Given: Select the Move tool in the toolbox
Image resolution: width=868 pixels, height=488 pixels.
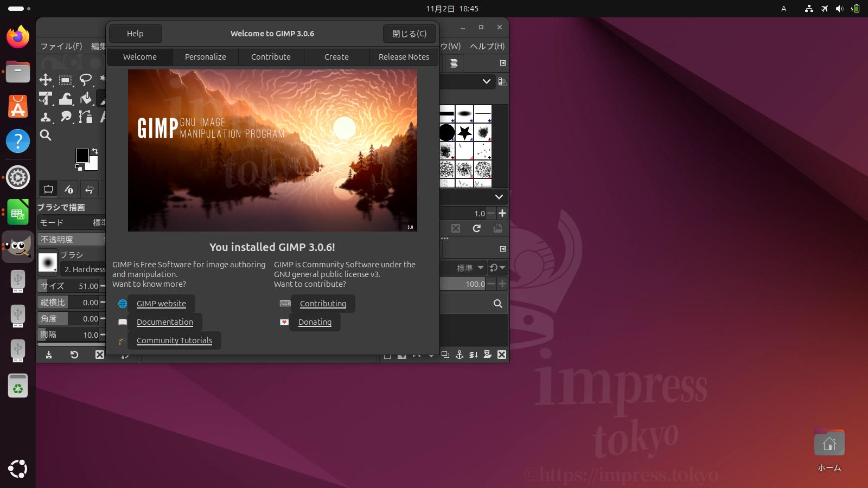Looking at the screenshot, I should (46, 80).
